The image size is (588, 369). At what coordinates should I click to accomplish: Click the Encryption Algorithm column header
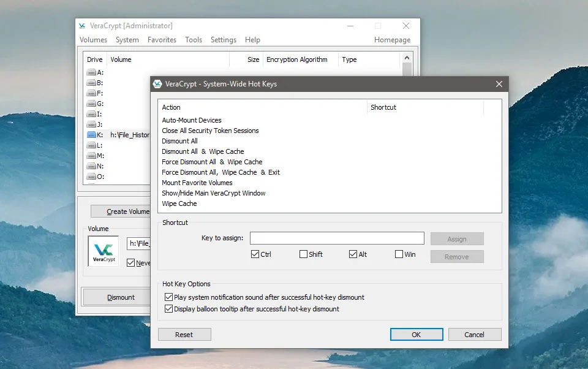tap(301, 59)
